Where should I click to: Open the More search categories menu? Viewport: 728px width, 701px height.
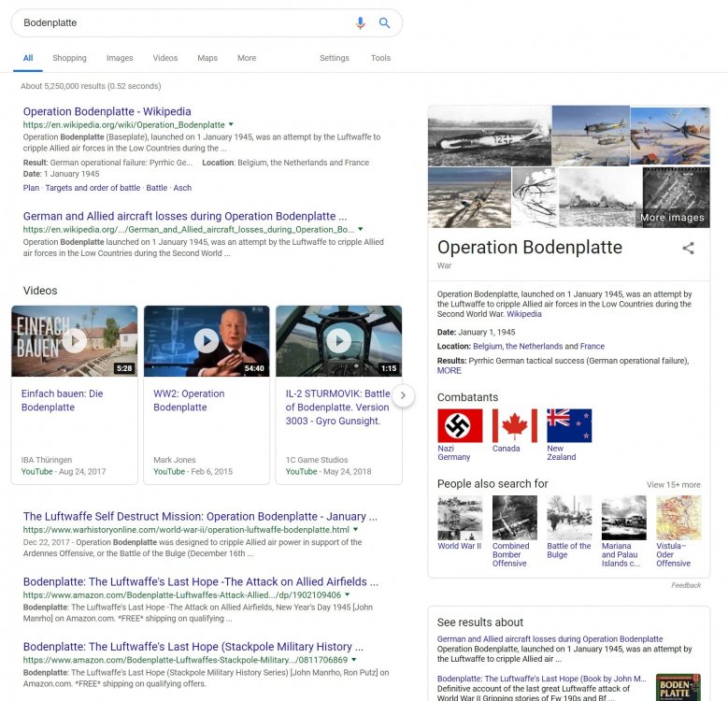(x=247, y=58)
